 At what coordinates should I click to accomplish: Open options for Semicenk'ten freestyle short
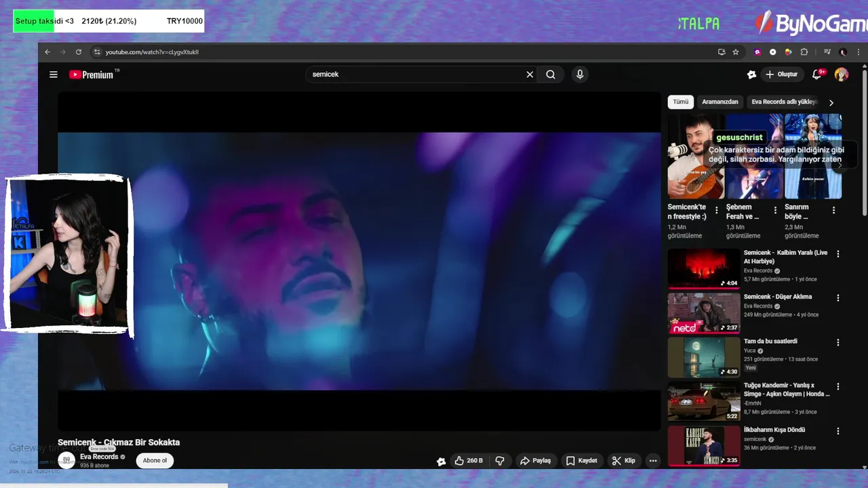[x=717, y=211]
